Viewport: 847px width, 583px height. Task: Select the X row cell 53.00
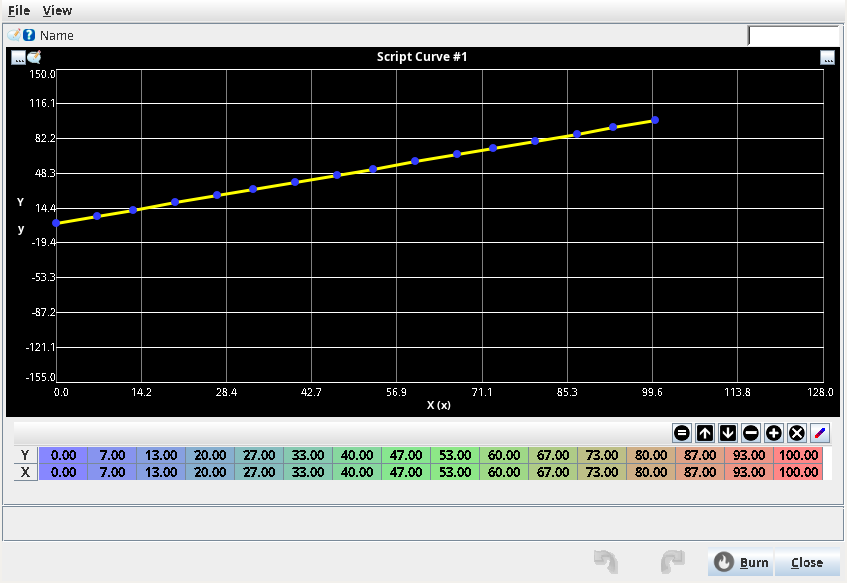coord(455,472)
